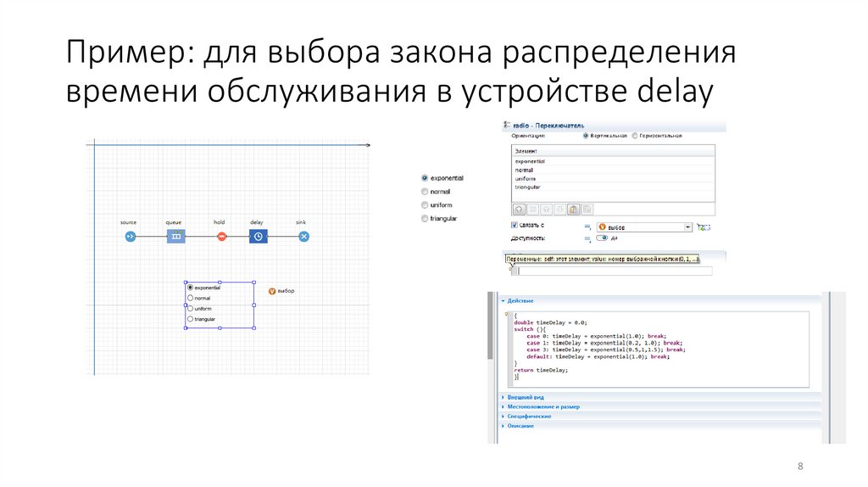This screenshot has width=868, height=487.
Task: Expand the Внешний вид section
Action: click(x=504, y=397)
